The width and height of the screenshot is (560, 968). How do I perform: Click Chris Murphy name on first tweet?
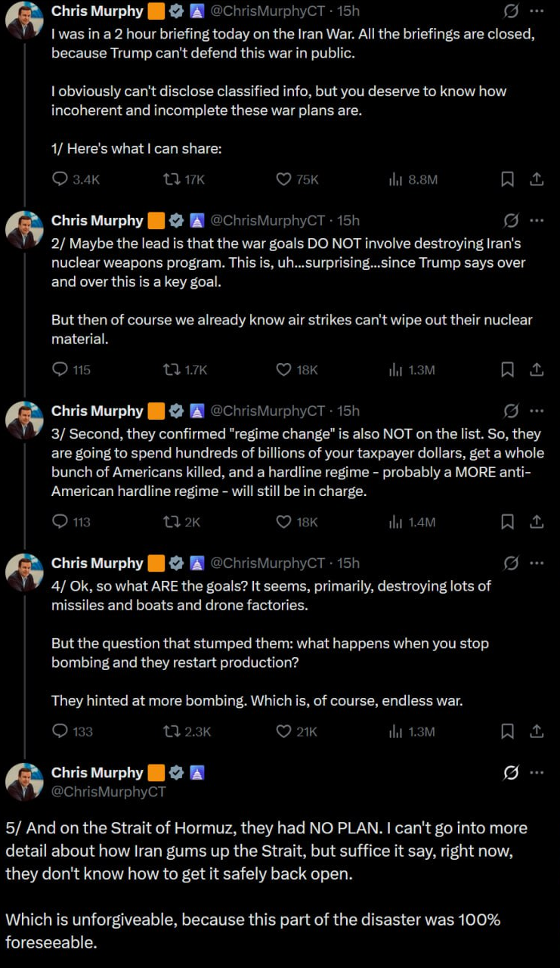tap(97, 11)
